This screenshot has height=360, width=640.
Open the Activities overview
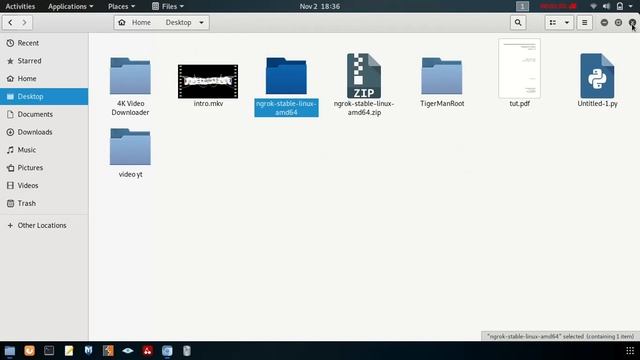tap(20, 6)
